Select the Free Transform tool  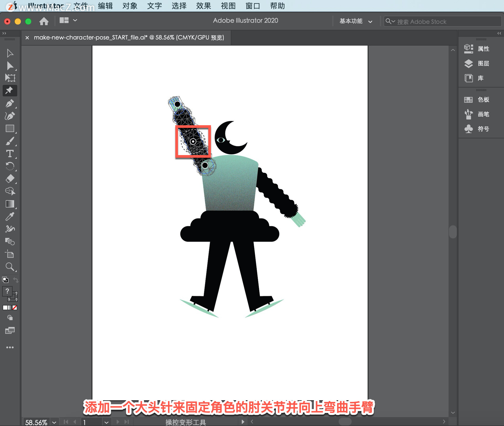10,78
